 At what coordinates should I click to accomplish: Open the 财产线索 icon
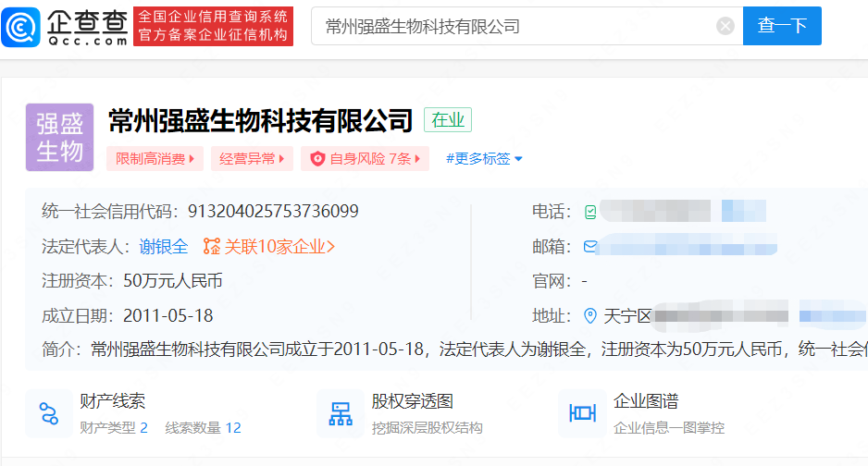coord(49,413)
